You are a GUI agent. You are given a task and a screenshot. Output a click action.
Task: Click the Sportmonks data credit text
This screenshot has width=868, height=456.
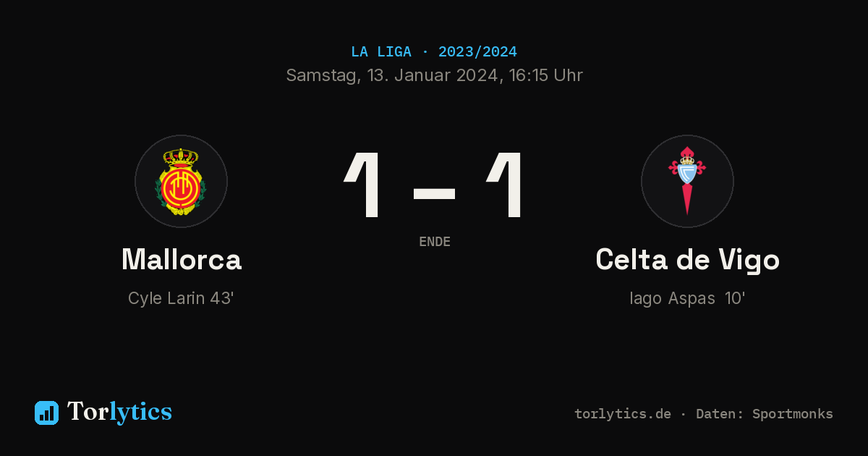point(793,414)
